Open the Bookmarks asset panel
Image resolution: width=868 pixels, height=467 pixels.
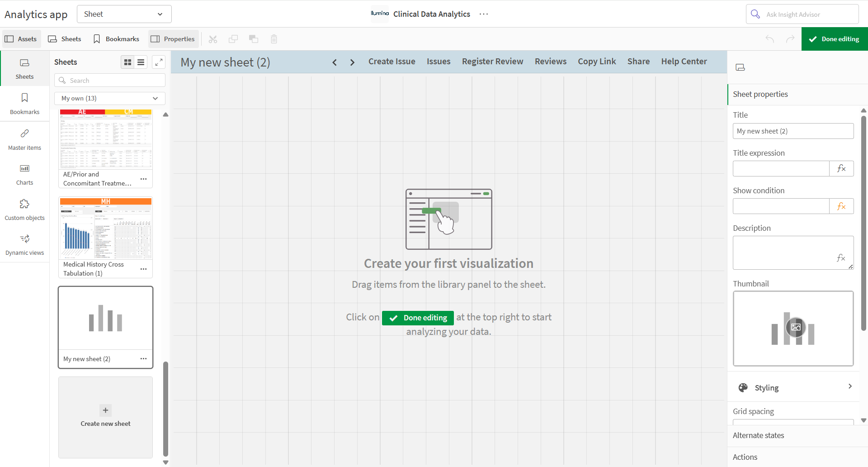(24, 104)
